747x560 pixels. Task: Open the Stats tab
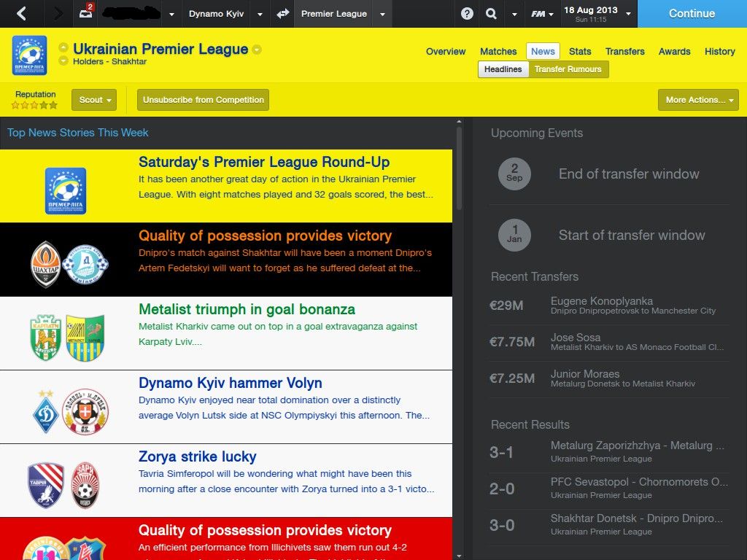click(580, 52)
